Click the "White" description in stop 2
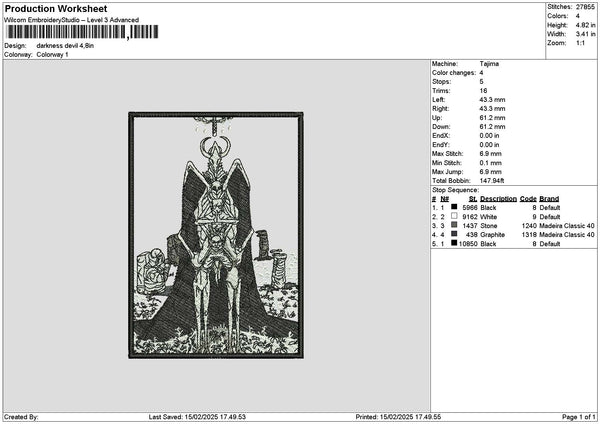Image resolution: width=600 pixels, height=424 pixels. (488, 217)
